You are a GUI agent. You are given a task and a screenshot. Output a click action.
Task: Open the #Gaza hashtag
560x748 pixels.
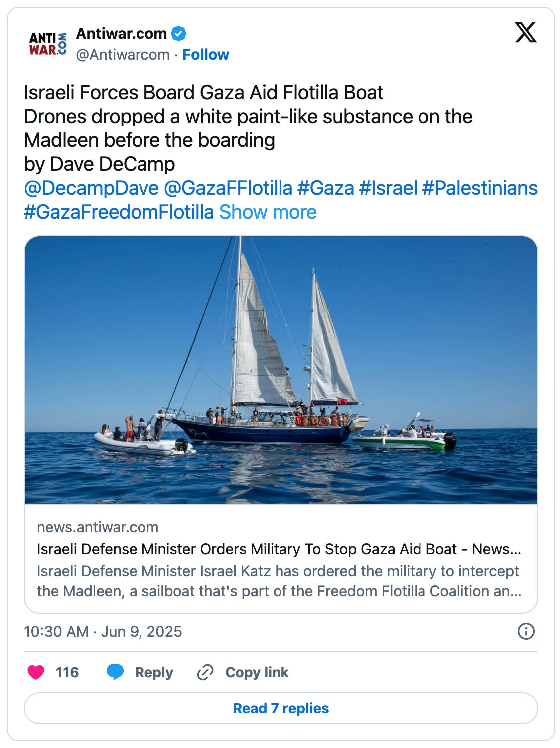click(x=325, y=188)
